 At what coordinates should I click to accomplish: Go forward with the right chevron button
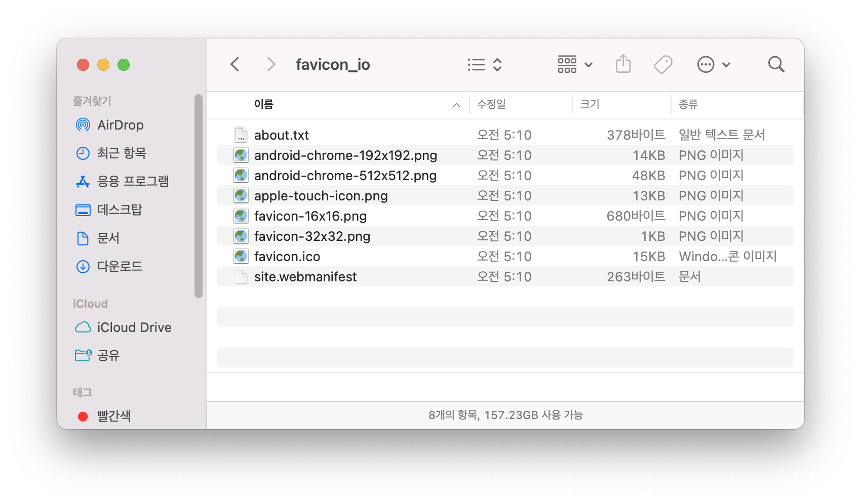point(271,64)
